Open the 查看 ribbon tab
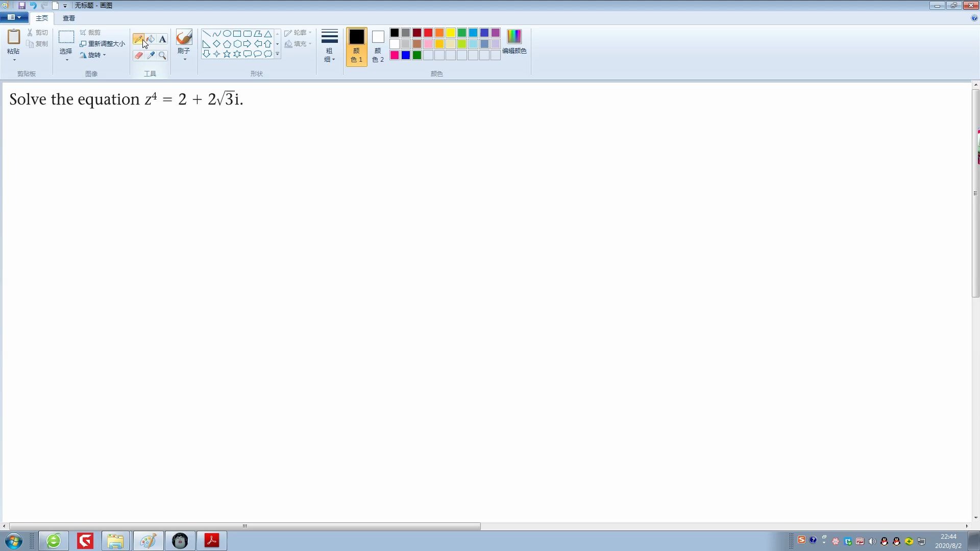This screenshot has height=551, width=980. 68,18
